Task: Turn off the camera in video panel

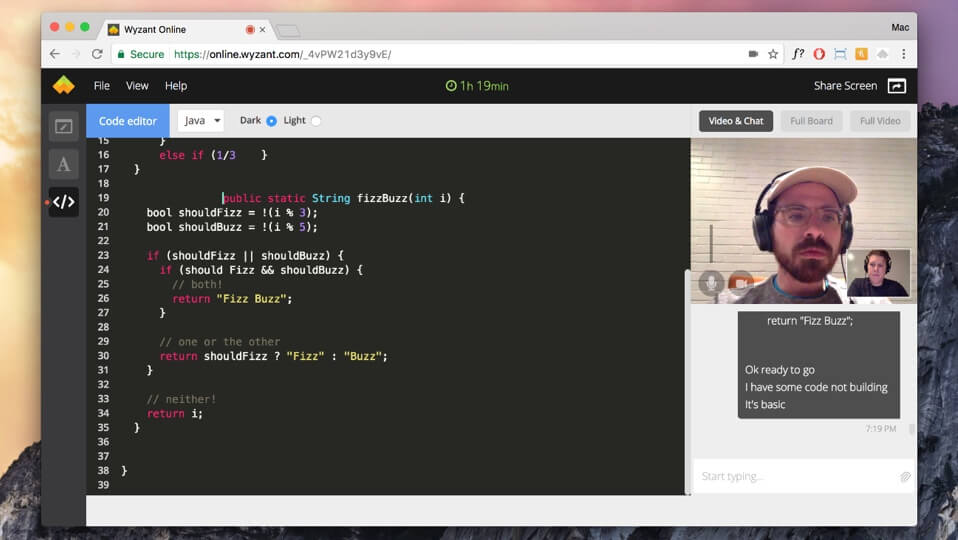Action: [740, 283]
